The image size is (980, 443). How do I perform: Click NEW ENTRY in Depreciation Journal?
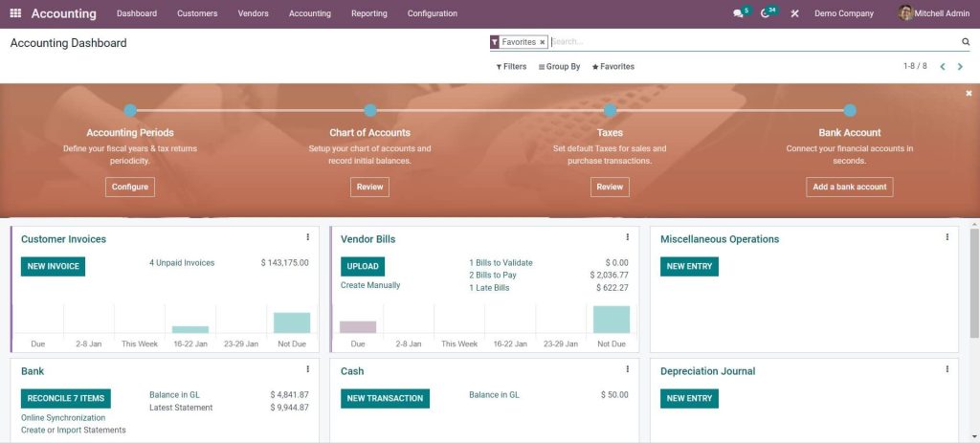pyautogui.click(x=689, y=399)
